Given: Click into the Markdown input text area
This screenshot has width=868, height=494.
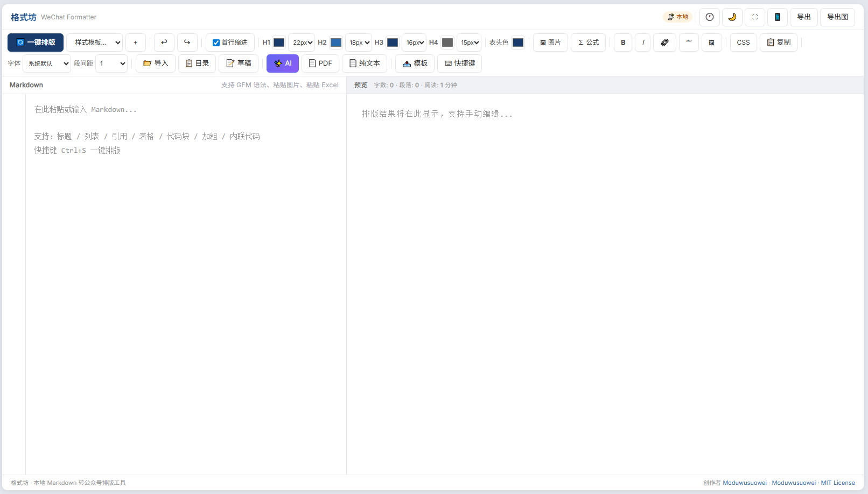Looking at the screenshot, I should 186,284.
